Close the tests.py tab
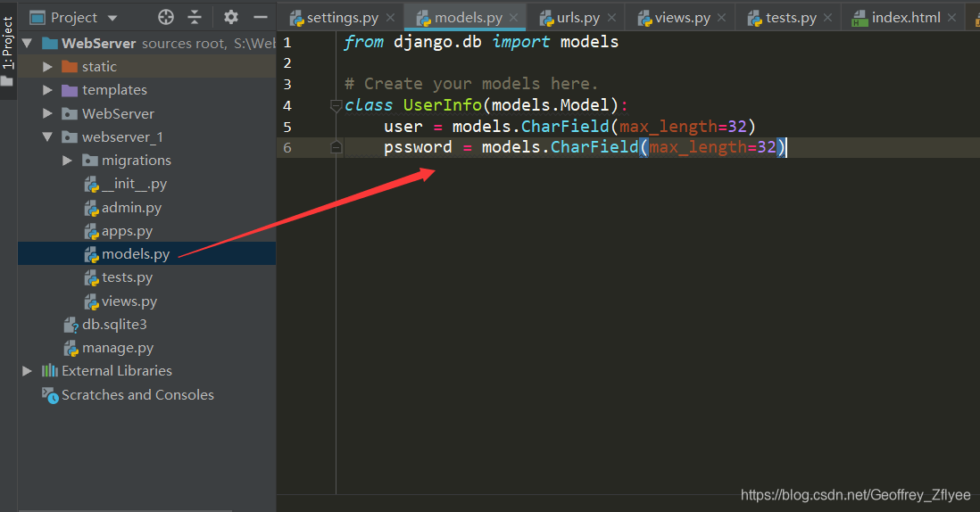980x512 pixels. coord(827,18)
